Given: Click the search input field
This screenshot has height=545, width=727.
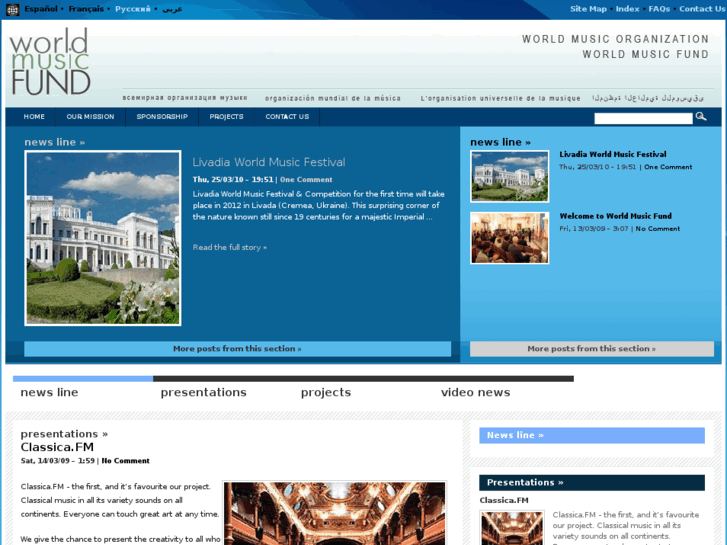Looking at the screenshot, I should click(643, 118).
